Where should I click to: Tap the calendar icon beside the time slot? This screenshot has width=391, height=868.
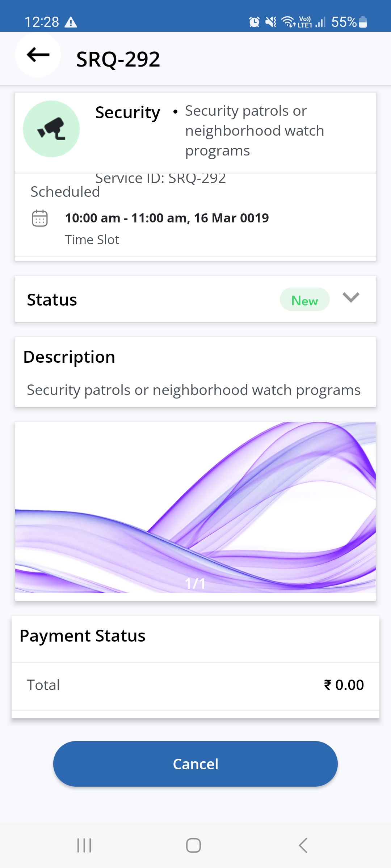click(x=40, y=218)
